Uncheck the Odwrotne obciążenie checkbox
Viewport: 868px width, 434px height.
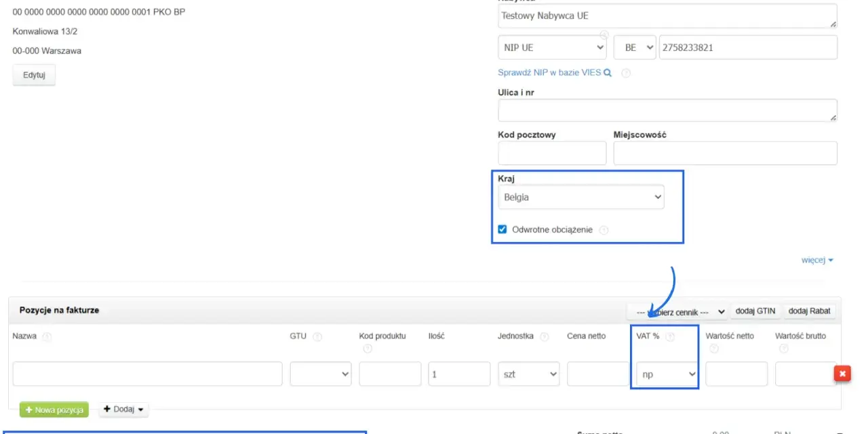point(502,229)
